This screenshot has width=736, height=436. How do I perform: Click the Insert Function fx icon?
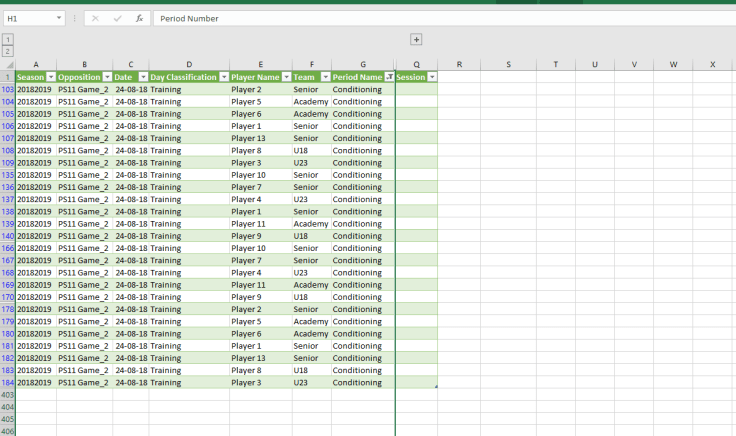click(139, 18)
